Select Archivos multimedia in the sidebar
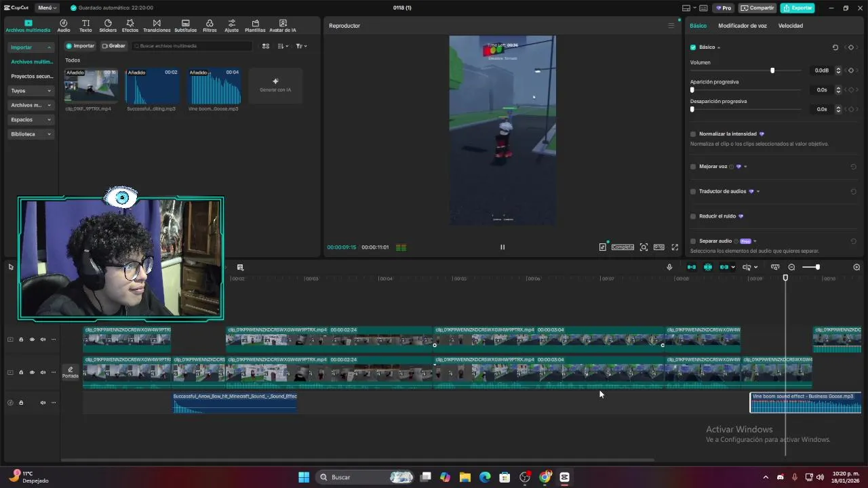This screenshot has width=868, height=488. tap(31, 62)
